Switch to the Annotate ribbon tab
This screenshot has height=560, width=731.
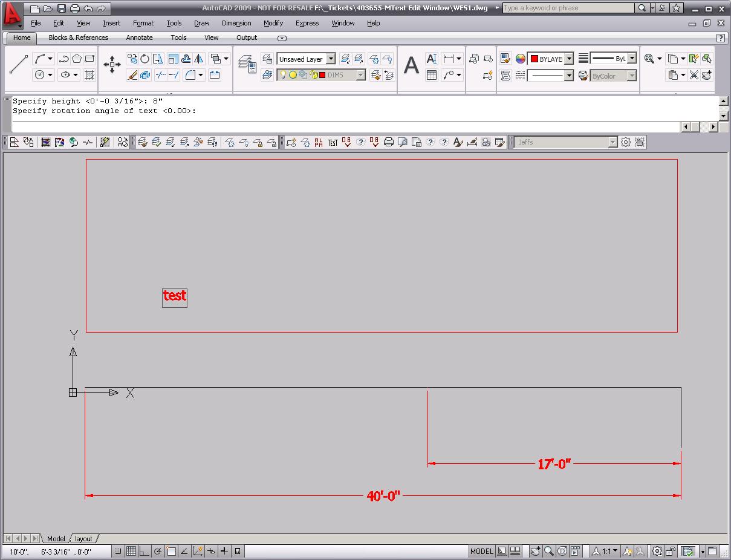point(139,37)
